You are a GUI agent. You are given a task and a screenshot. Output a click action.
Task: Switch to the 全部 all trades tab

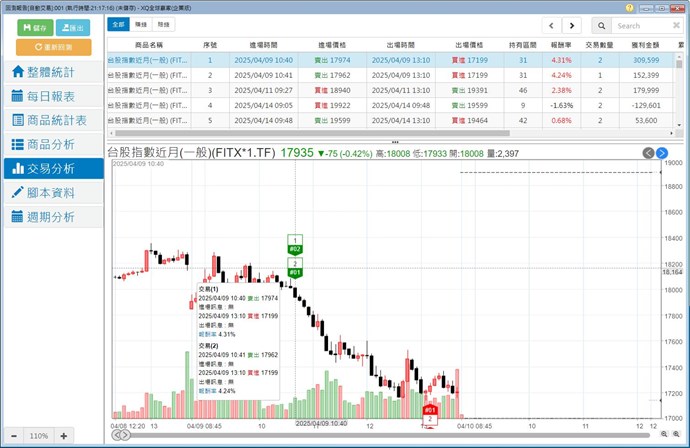pos(118,23)
